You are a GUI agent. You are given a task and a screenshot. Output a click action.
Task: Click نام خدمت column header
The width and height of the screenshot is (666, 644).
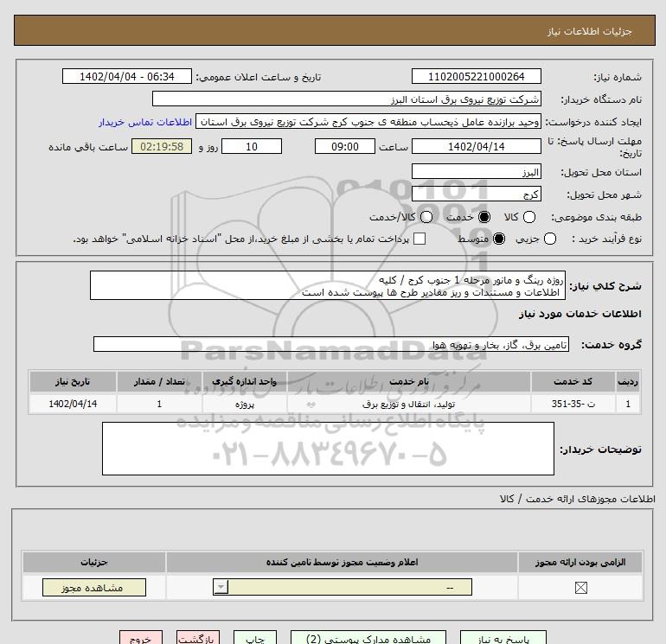tap(408, 381)
